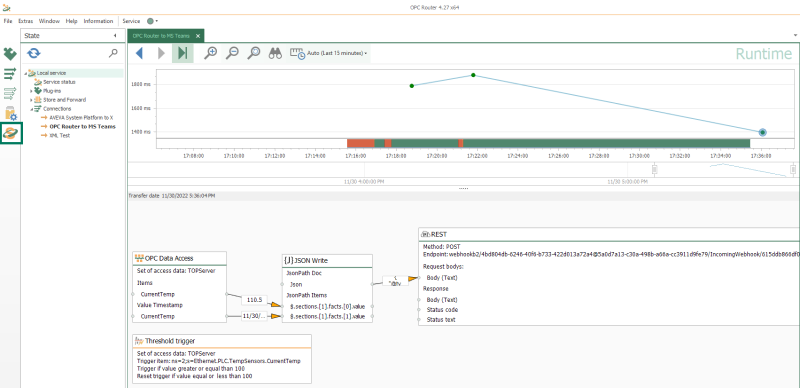Zoom in with the magnifier plus

(210, 53)
